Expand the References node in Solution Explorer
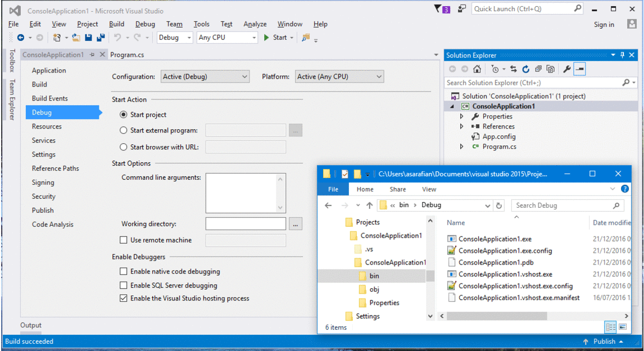Image resolution: width=644 pixels, height=351 pixels. (x=461, y=126)
